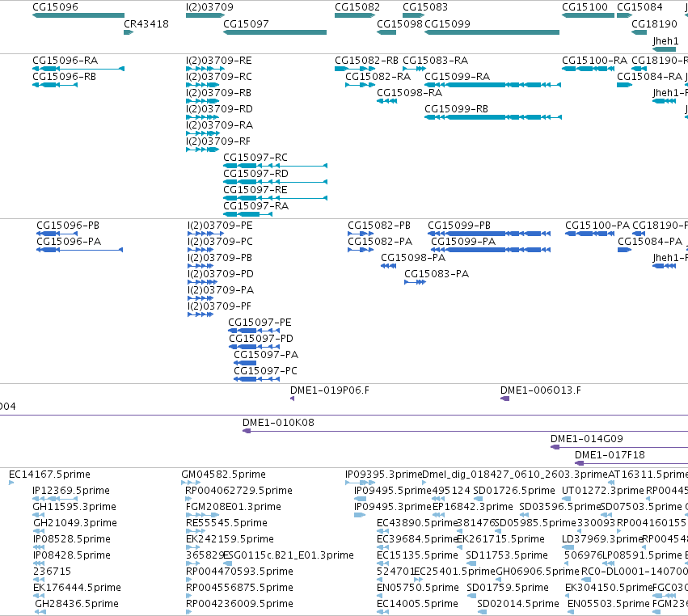Open BAC clone DME1-017F18

(x=610, y=455)
